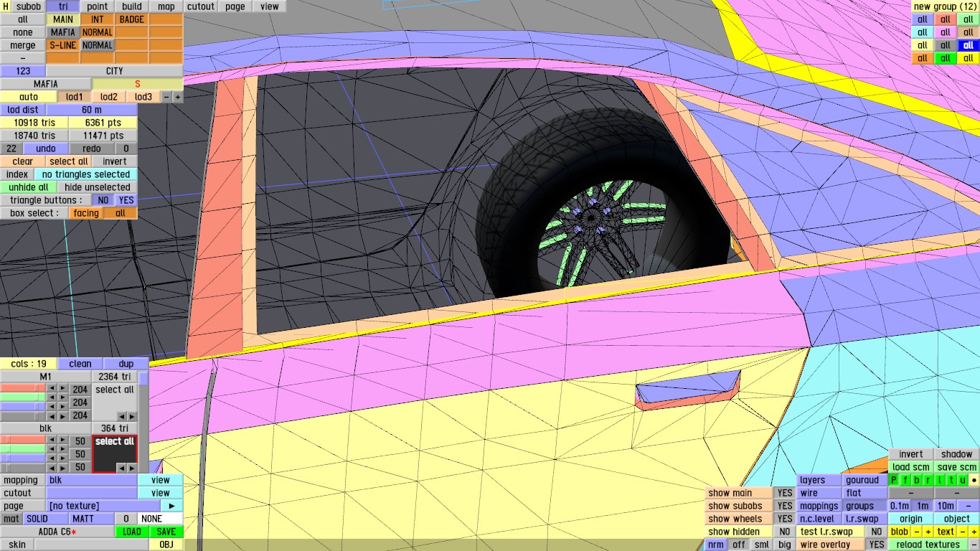Switch to the point editor tab
This screenshot has width=980, height=551.
[98, 6]
